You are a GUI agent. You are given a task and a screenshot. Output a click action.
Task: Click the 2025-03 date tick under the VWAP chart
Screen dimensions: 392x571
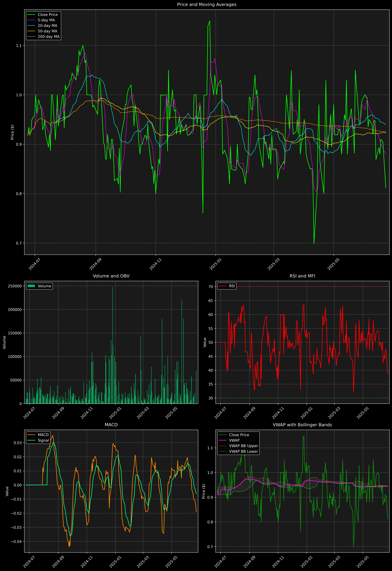334,562
